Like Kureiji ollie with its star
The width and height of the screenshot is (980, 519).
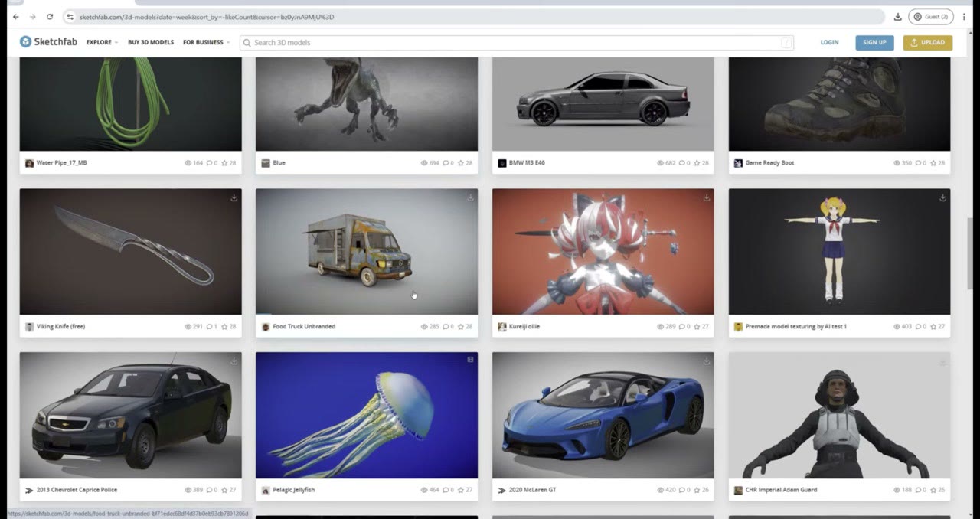click(697, 327)
